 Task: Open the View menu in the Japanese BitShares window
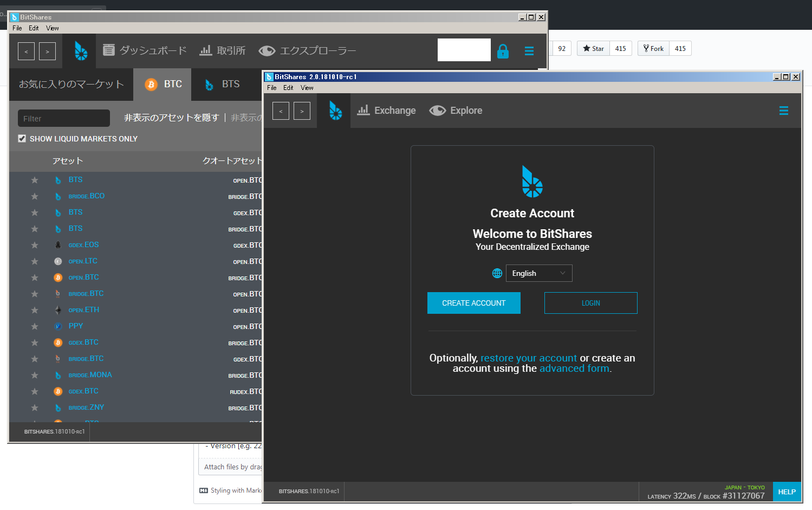(x=53, y=28)
